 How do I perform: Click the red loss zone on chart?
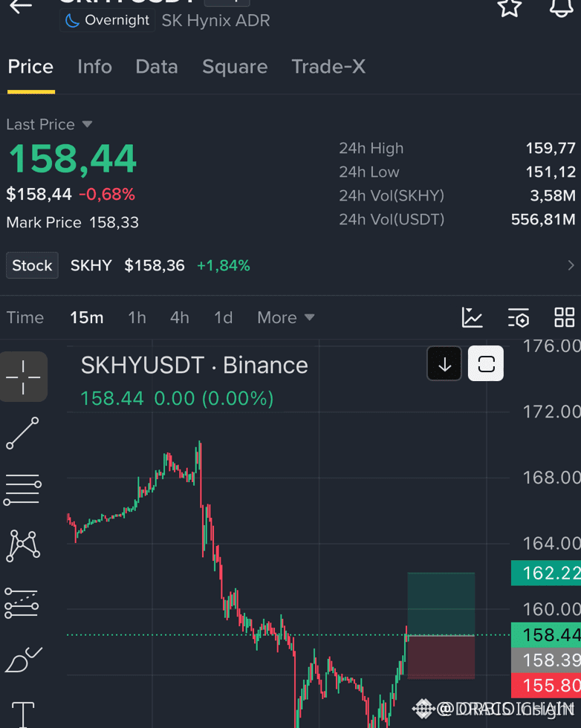[441, 657]
